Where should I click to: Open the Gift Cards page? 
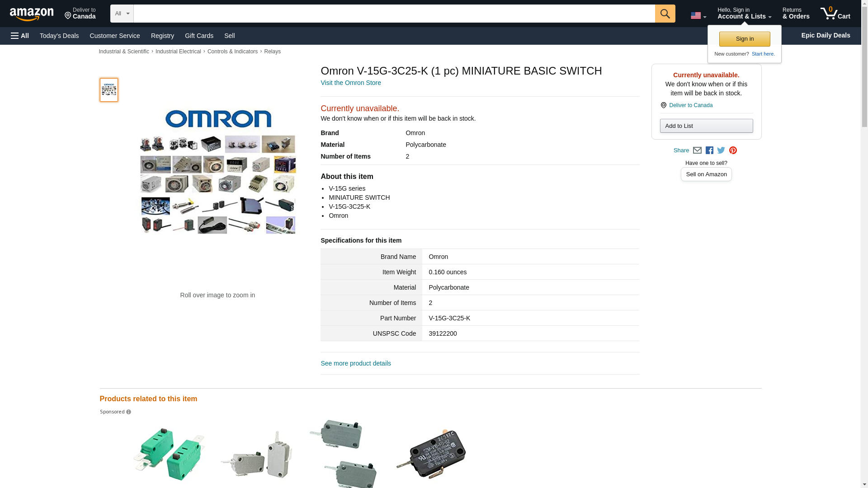pos(199,36)
